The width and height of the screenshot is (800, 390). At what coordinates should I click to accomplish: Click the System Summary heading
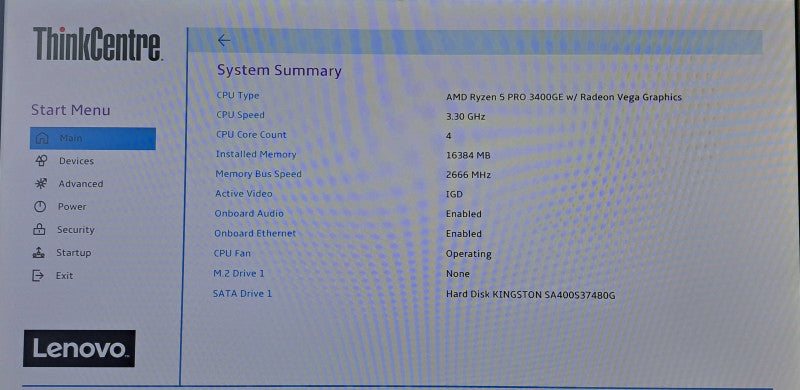tap(279, 70)
